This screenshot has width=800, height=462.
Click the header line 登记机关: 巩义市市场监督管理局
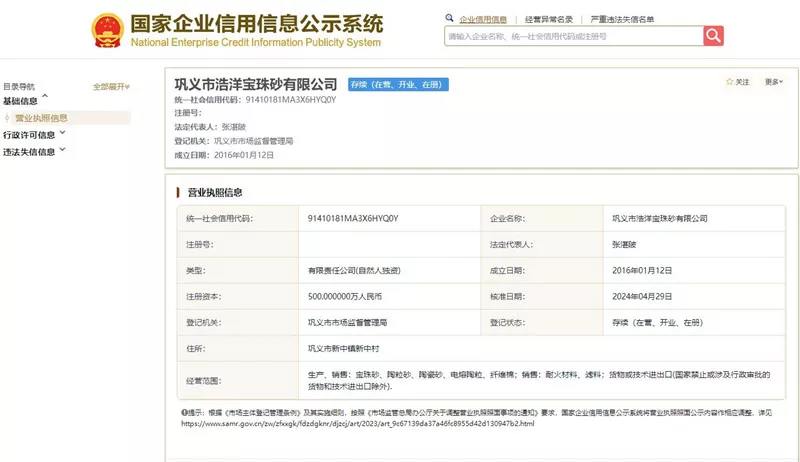point(234,141)
